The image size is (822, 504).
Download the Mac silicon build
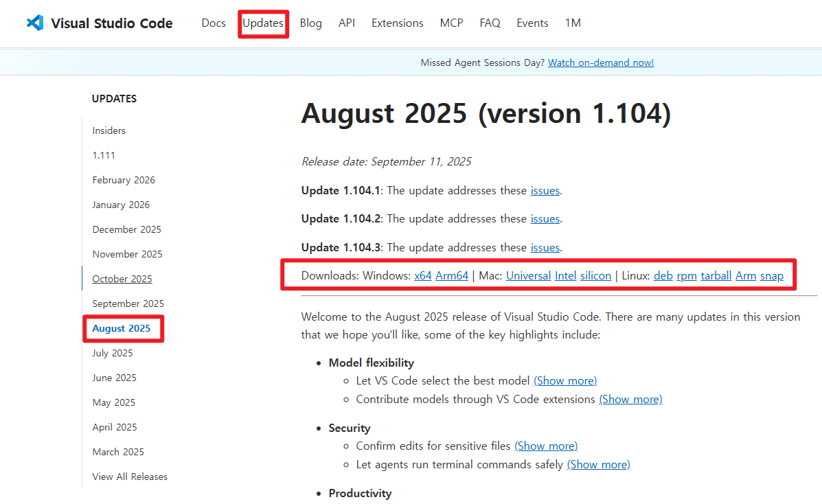click(595, 276)
